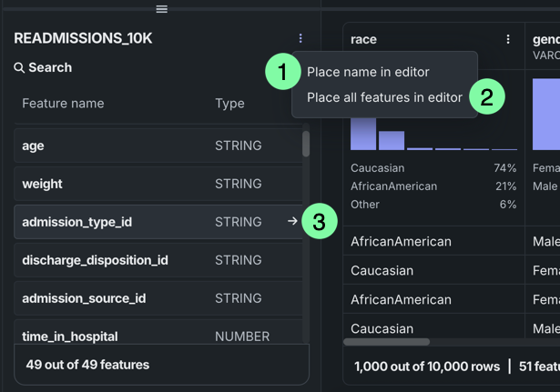Click the Feature name column header
The width and height of the screenshot is (560, 392).
tap(63, 104)
